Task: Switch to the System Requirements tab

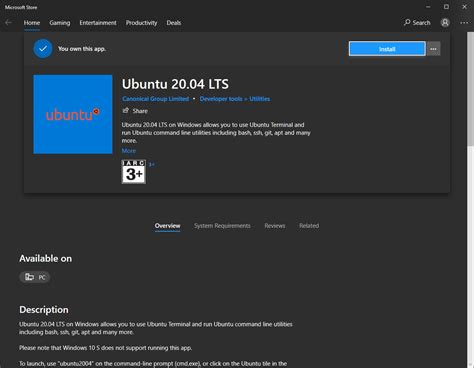Action: coord(222,226)
